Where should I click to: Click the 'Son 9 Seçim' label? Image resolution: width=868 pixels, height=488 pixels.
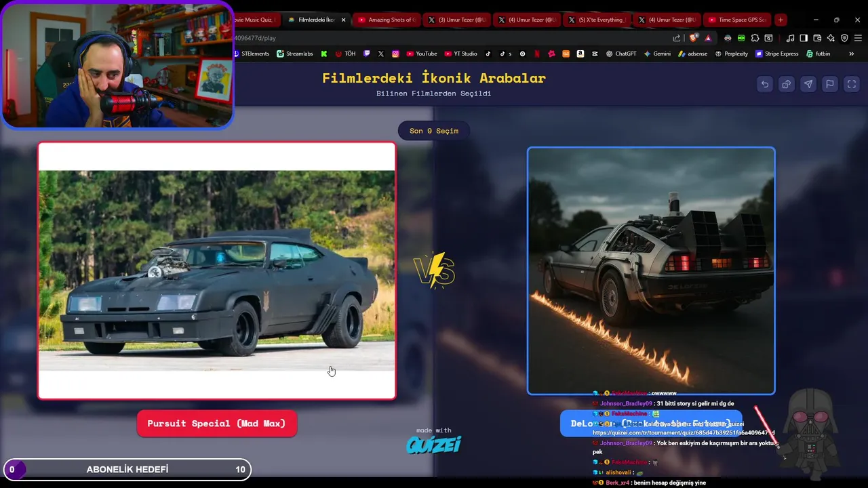(x=434, y=131)
